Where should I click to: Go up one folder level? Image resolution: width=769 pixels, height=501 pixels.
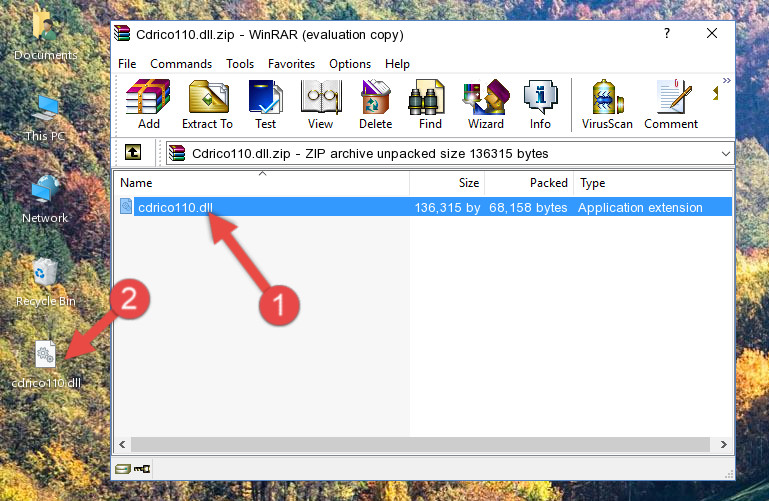[x=133, y=152]
